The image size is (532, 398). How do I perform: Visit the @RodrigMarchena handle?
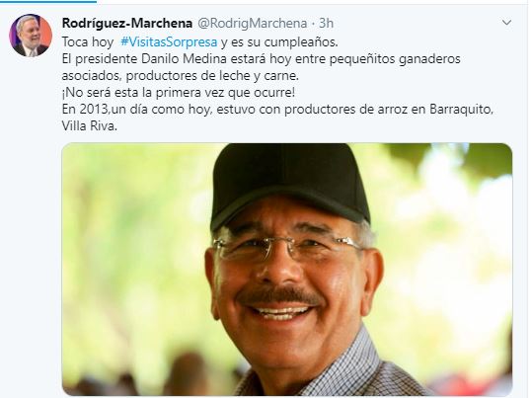(252, 23)
